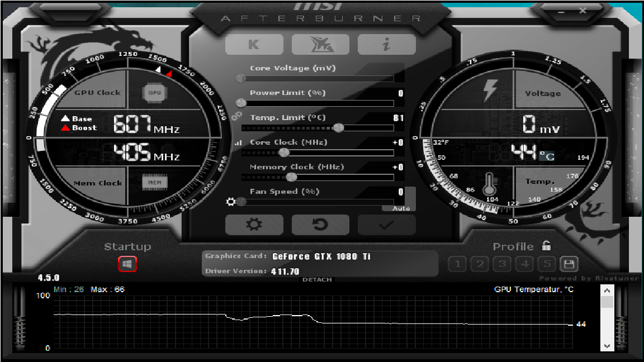Open MSI Kombustor with the K icon
Image resolution: width=644 pixels, height=362 pixels.
(x=254, y=44)
